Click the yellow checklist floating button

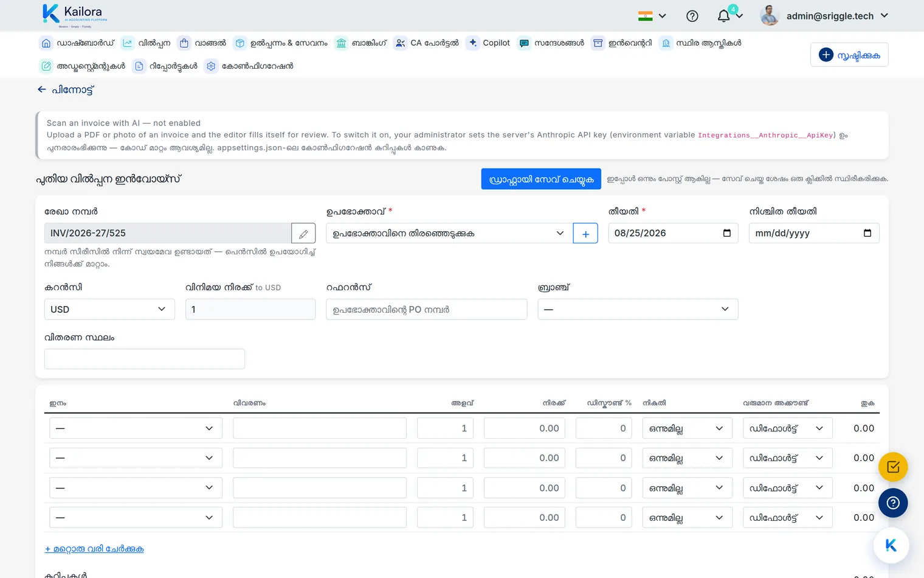[x=893, y=467]
